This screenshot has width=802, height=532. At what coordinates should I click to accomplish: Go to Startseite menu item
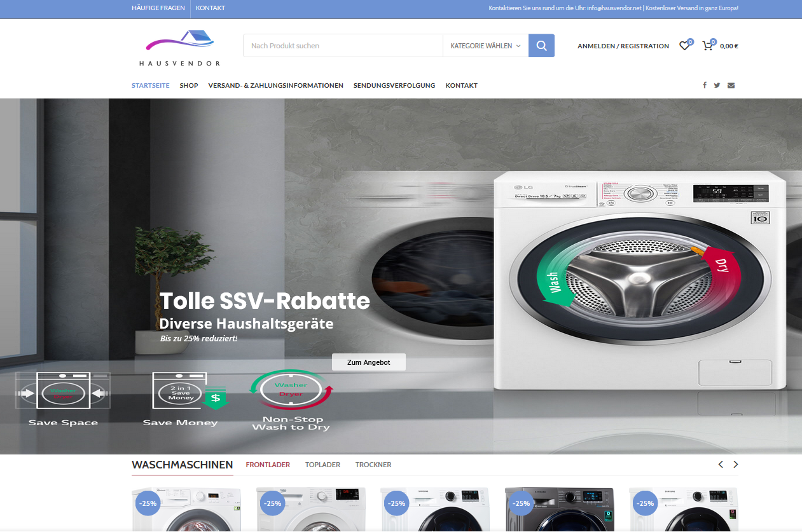point(151,85)
